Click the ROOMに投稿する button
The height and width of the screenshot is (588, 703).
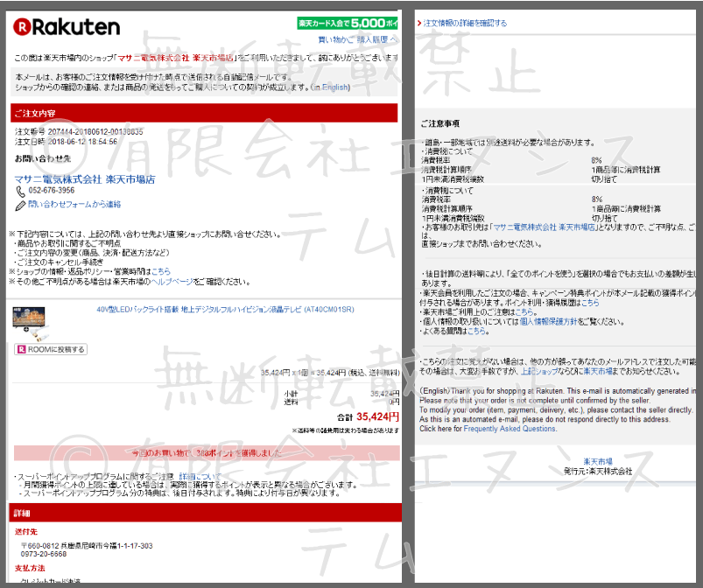coord(51,350)
